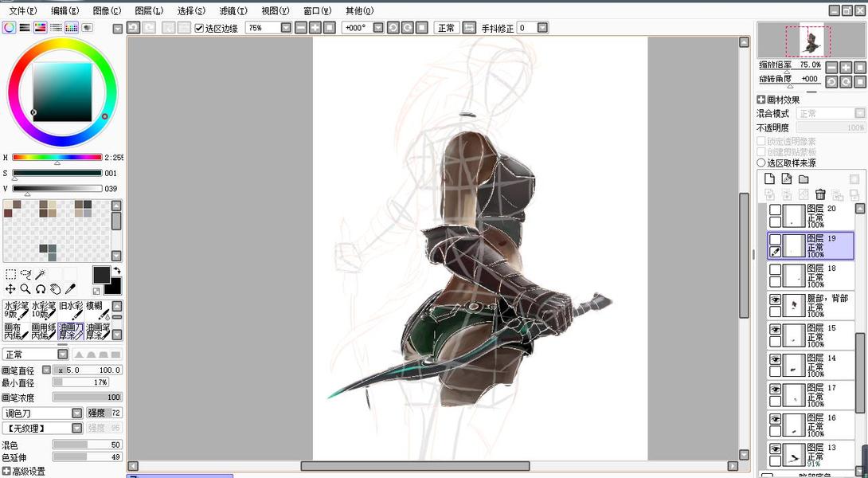This screenshot has width=868, height=478.
Task: Select the lasso selection tool
Action: pos(25,274)
